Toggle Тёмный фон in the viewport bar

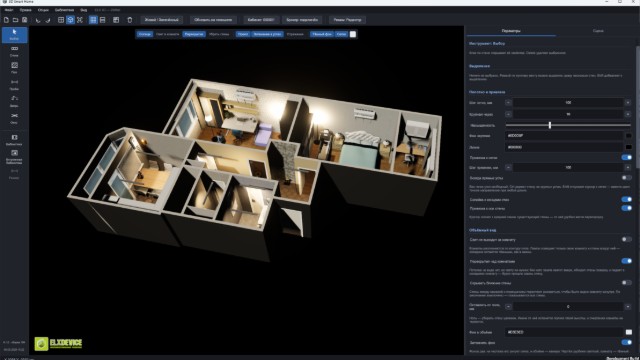pos(322,34)
